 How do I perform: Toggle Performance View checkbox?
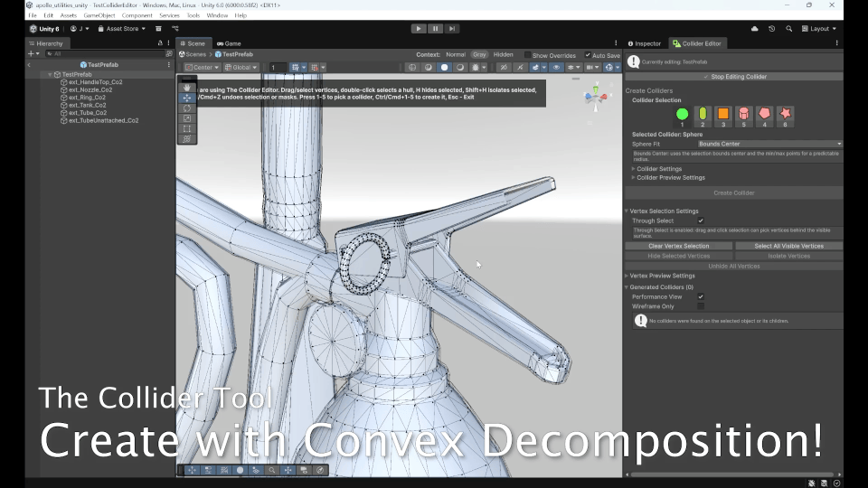701,297
